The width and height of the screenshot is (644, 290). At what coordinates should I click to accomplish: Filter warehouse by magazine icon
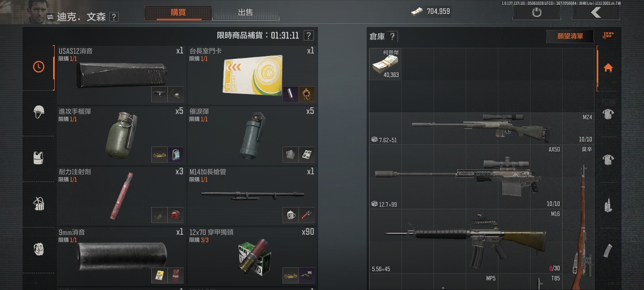point(608,251)
